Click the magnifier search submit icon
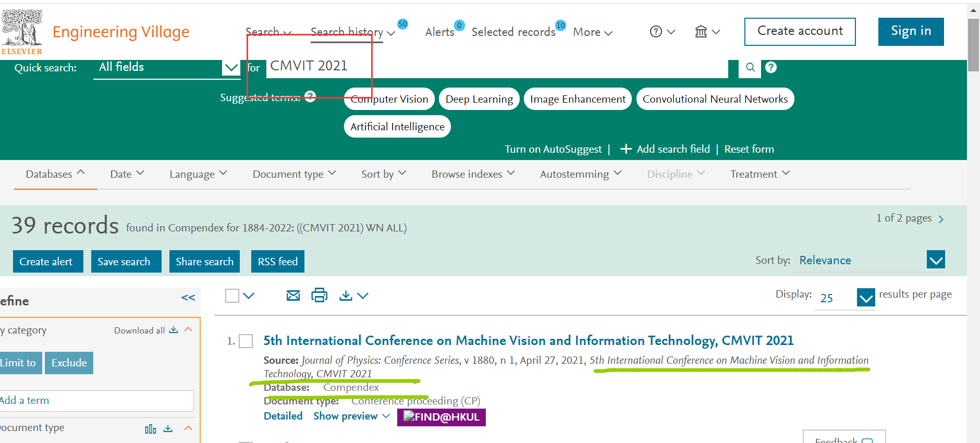980x443 pixels. point(750,67)
